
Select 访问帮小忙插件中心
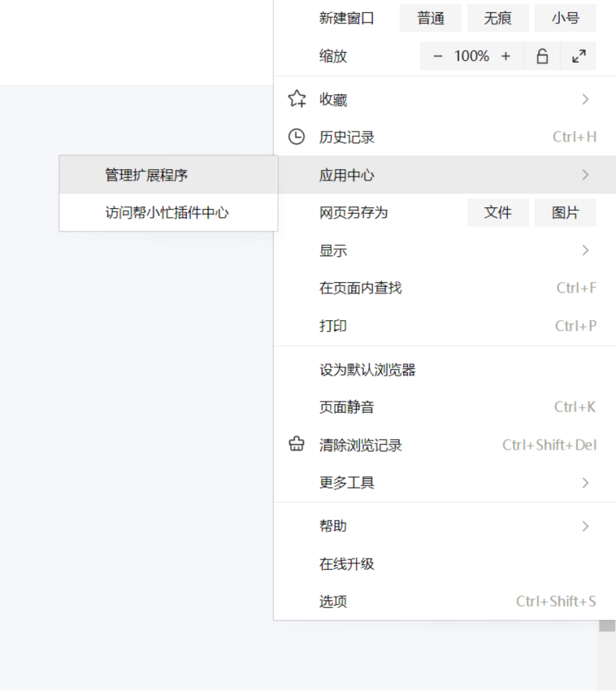tap(168, 212)
